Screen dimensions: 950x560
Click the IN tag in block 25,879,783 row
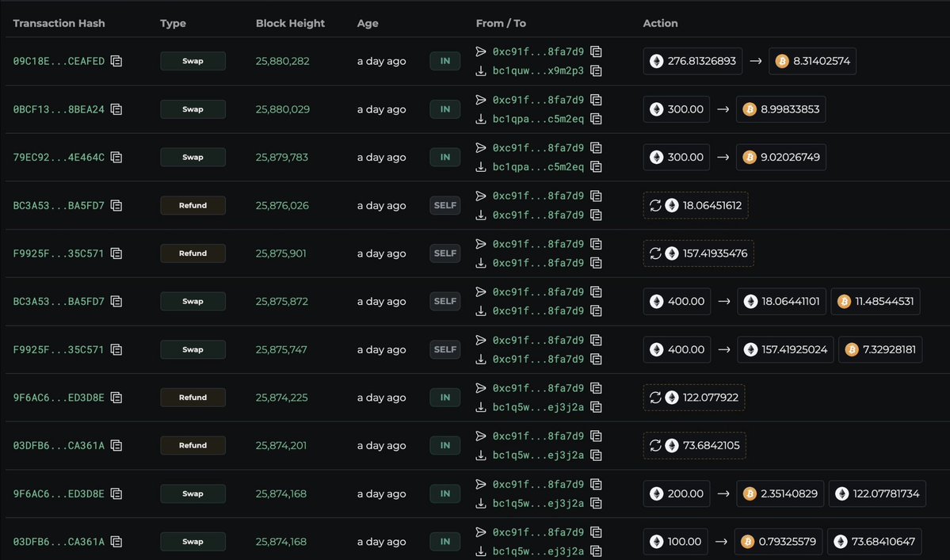pos(444,158)
